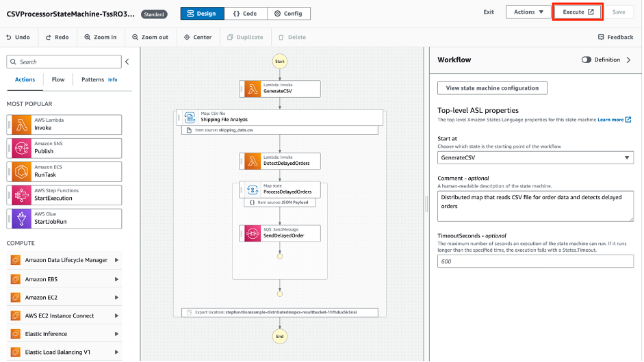644x362 pixels.
Task: Click the Amazon EBS service icon
Action: [16, 279]
